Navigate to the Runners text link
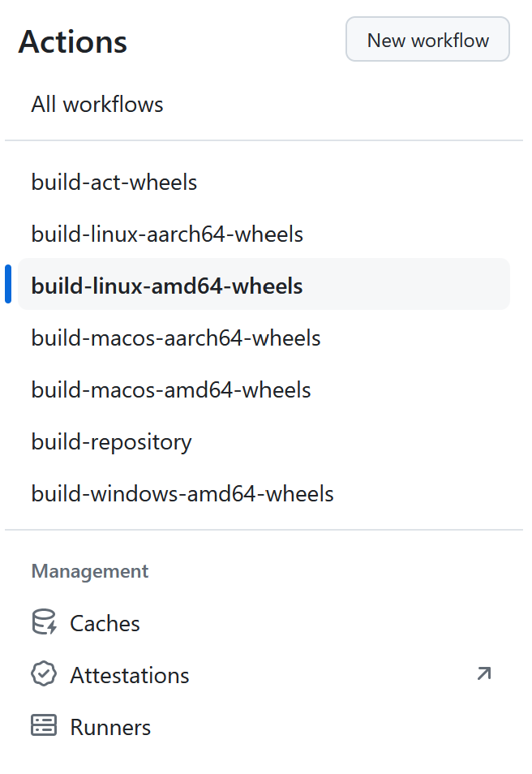Viewport: 532px width, 774px height. point(110,727)
